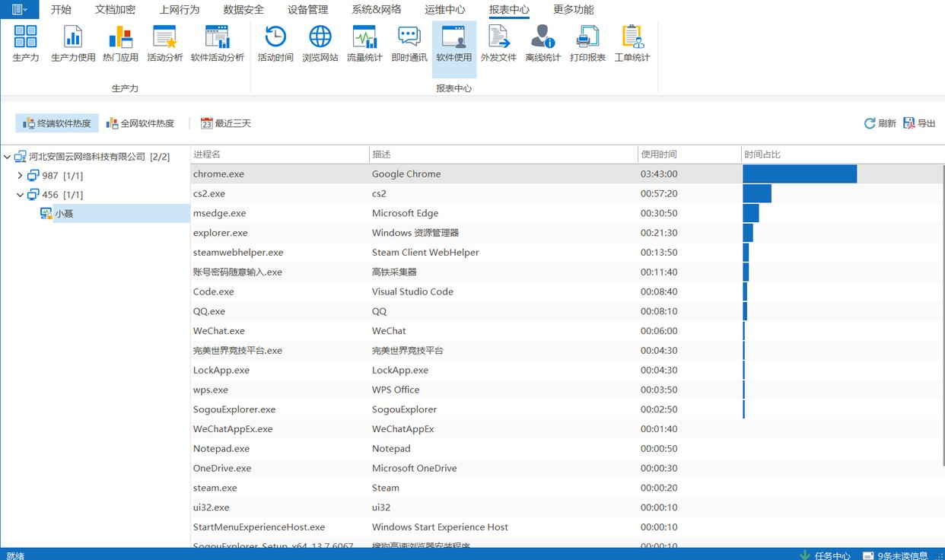Open the 运维中心 ribbon tab
The width and height of the screenshot is (945, 560).
pyautogui.click(x=444, y=10)
